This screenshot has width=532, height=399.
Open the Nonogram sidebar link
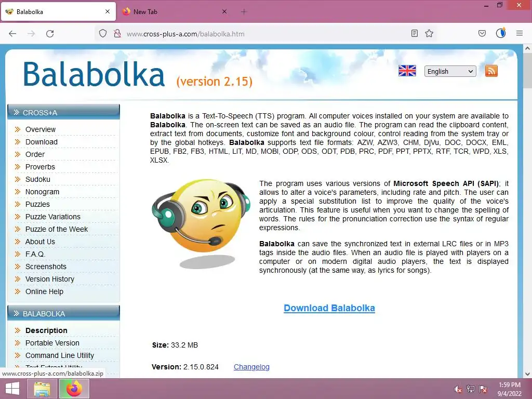42,192
